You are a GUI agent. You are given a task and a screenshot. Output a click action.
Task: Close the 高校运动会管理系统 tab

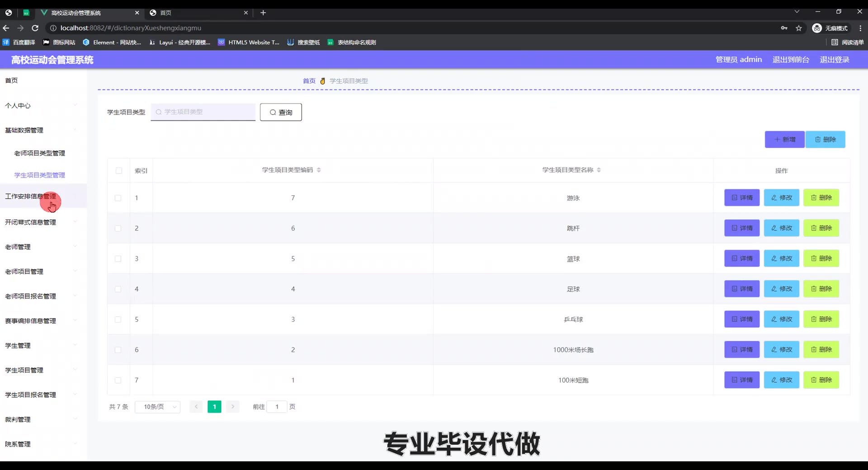[x=137, y=13]
